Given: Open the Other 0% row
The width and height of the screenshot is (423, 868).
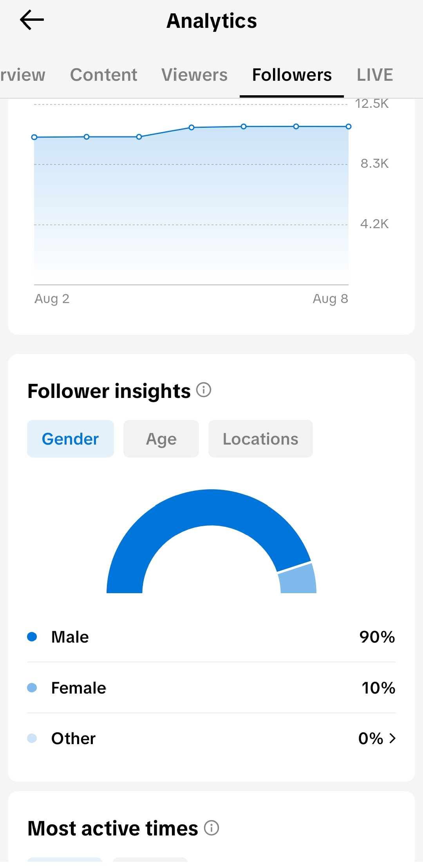Looking at the screenshot, I should [211, 739].
